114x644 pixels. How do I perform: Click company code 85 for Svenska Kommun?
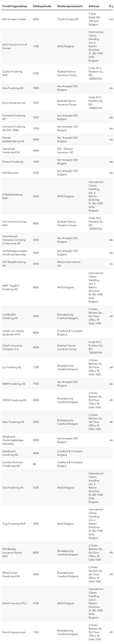[x=34, y=464]
